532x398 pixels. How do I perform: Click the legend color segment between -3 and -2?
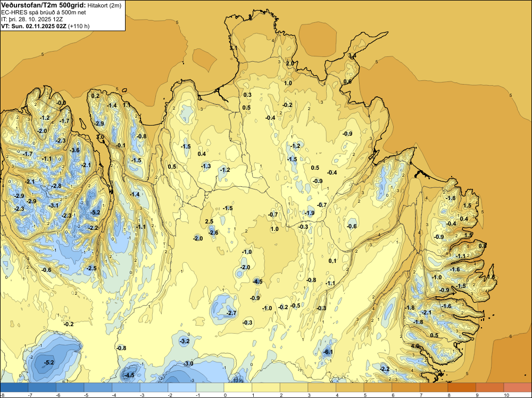coord(154,387)
